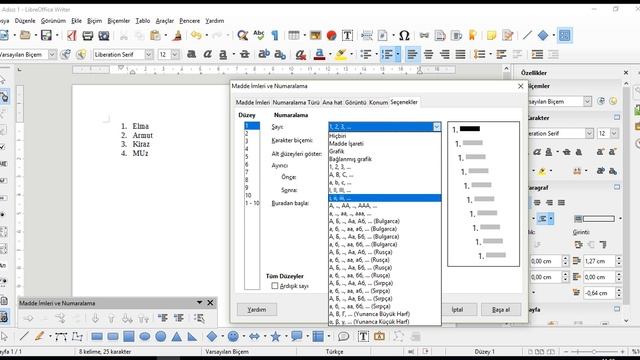Image resolution: width=640 pixels, height=360 pixels.
Task: Select level 5 in Düzey list
Action: click(x=252, y=157)
